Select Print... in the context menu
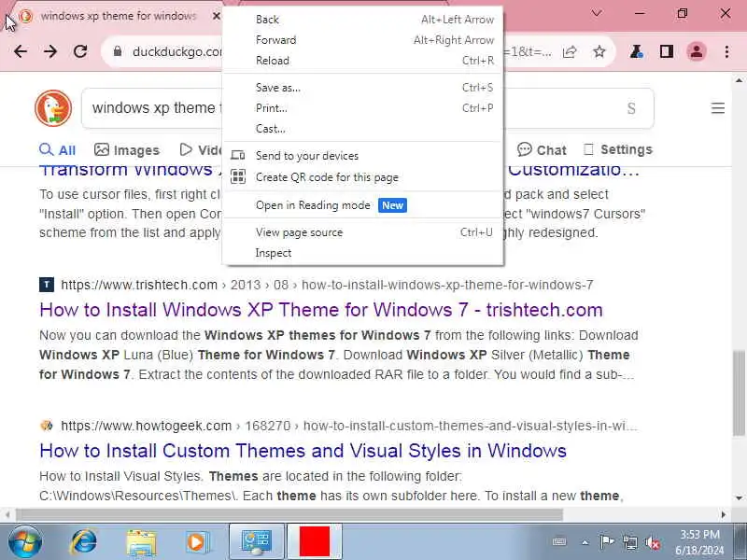 tap(362, 108)
